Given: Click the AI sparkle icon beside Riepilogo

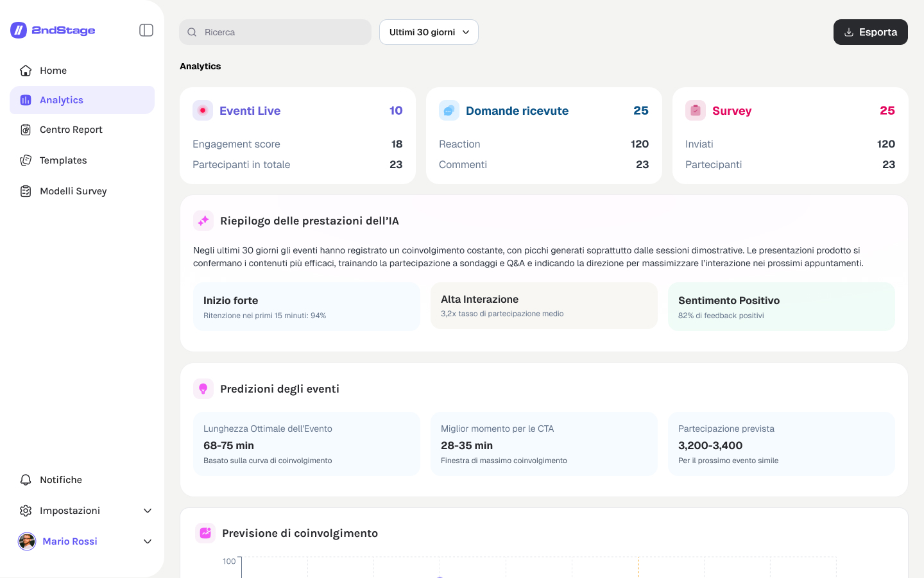Looking at the screenshot, I should 203,221.
